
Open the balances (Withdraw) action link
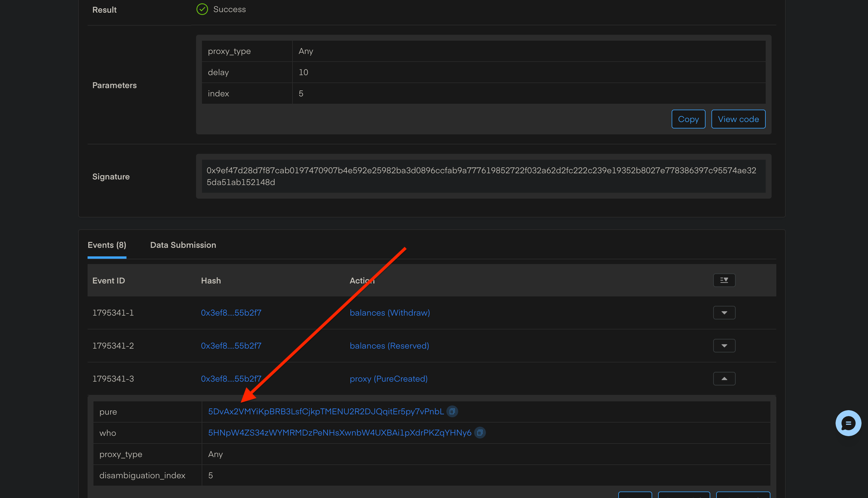click(390, 312)
